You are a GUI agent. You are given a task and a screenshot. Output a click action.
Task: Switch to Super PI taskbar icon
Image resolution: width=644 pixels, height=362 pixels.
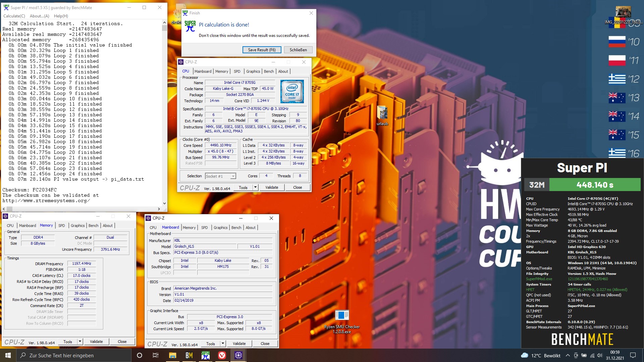tap(205, 355)
